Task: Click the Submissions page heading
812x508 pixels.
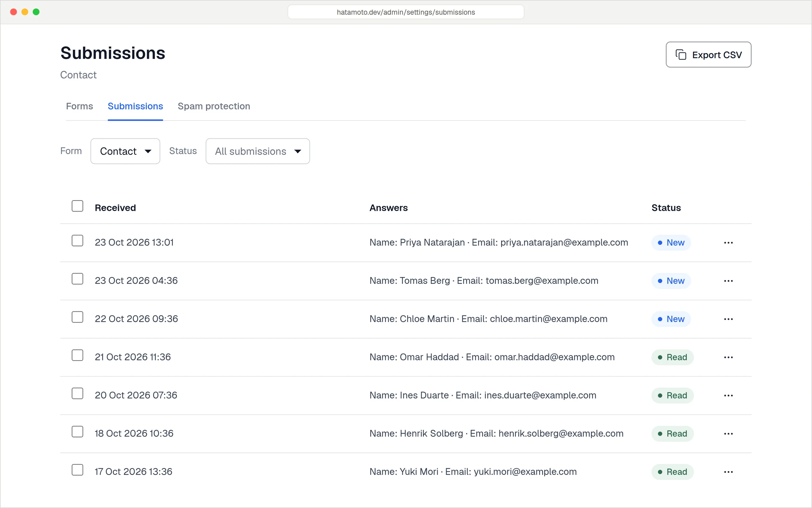Action: [x=113, y=53]
